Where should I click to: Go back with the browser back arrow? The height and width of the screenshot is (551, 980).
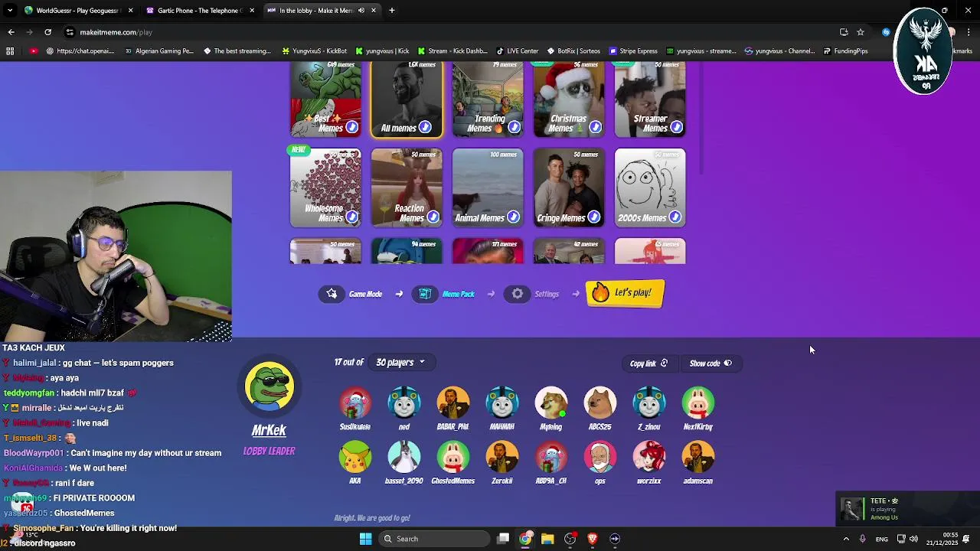[x=11, y=32]
